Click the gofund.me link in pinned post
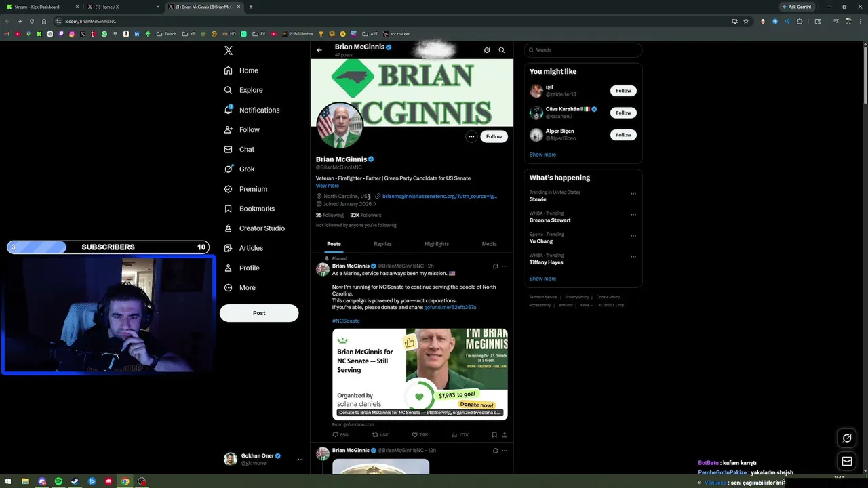This screenshot has height=488, width=868. coord(450,307)
